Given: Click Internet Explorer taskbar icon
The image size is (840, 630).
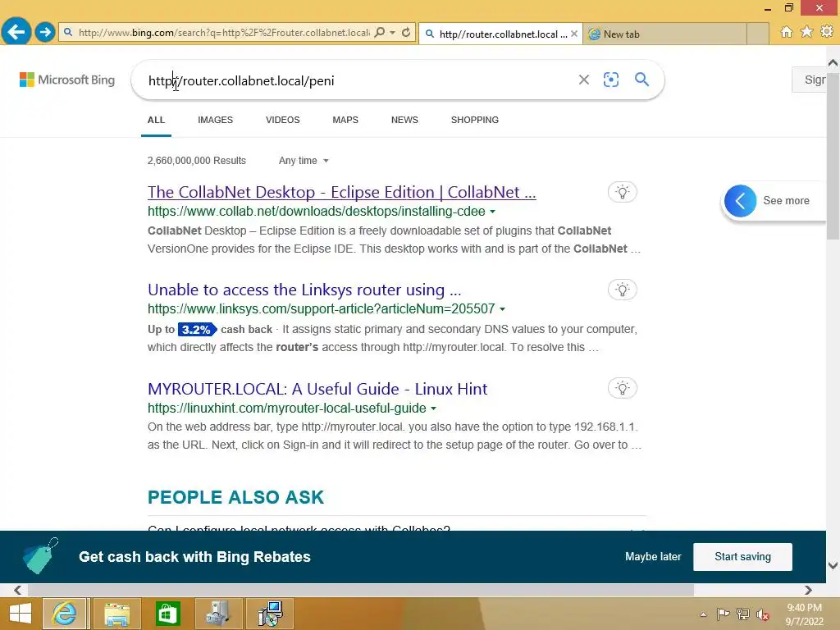Looking at the screenshot, I should [x=64, y=614].
